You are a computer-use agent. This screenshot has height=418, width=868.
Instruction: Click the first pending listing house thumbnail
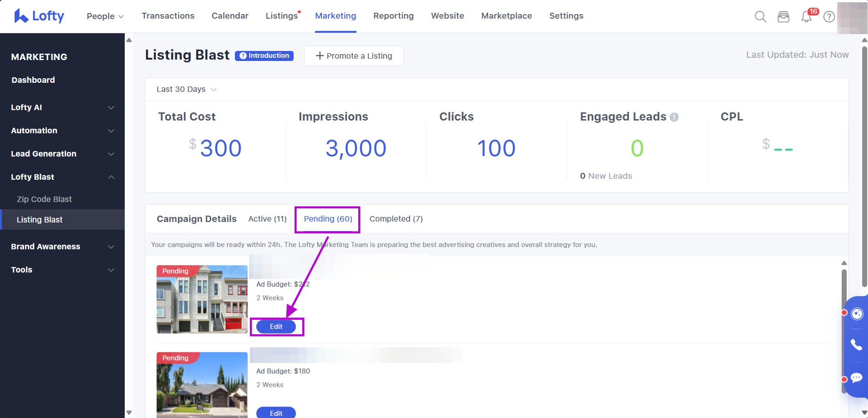pyautogui.click(x=202, y=299)
